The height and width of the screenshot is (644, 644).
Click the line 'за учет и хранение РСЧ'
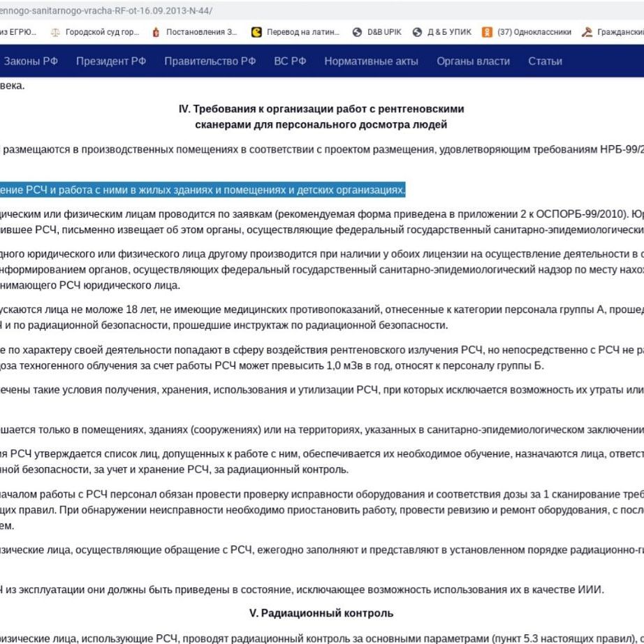174,469
